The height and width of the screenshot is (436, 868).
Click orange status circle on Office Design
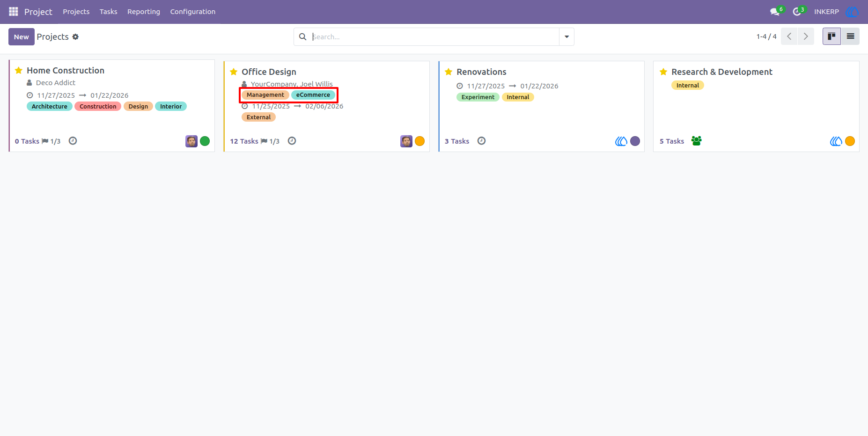click(x=420, y=141)
